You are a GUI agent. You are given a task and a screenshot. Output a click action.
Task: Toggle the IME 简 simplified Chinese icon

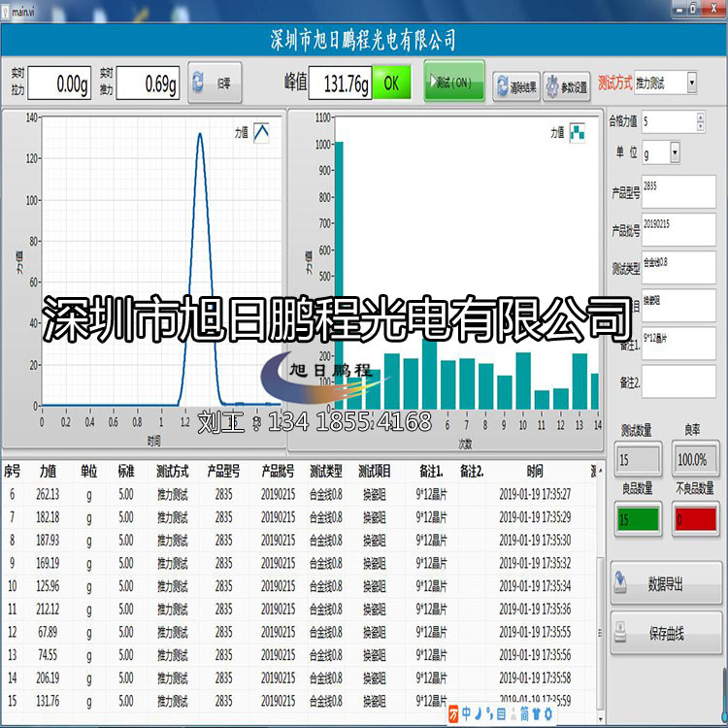524,713
